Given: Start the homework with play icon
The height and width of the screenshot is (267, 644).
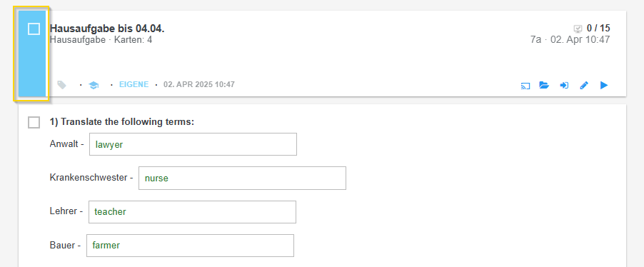Looking at the screenshot, I should pyautogui.click(x=604, y=85).
